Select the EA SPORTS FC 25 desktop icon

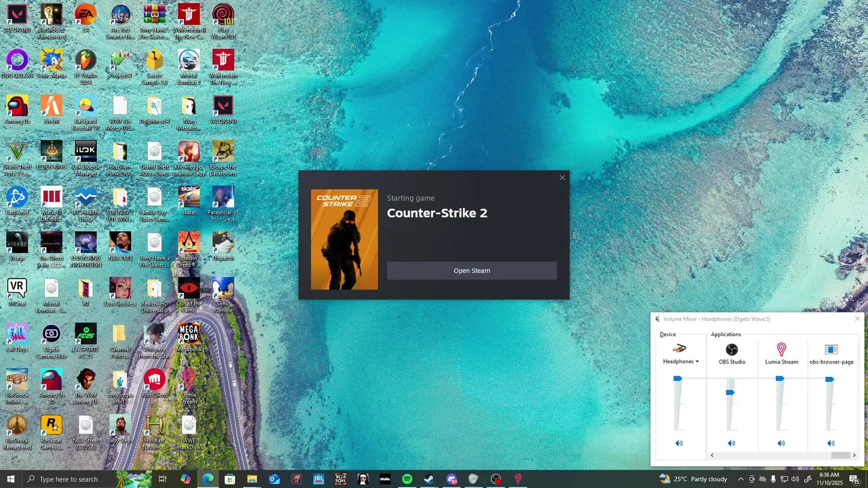point(85,340)
